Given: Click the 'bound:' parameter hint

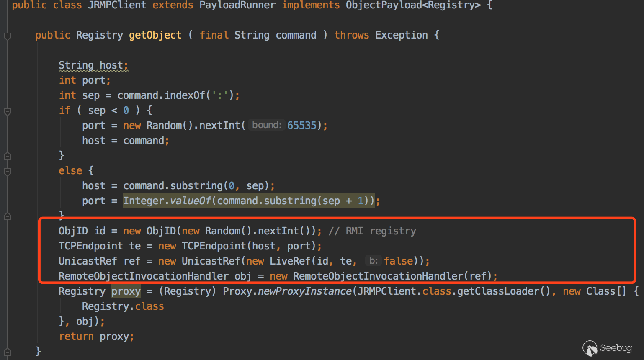Looking at the screenshot, I should click(x=267, y=125).
